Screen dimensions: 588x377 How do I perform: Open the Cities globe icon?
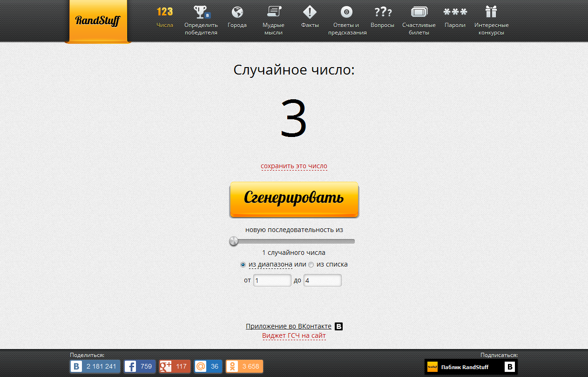[x=237, y=12]
